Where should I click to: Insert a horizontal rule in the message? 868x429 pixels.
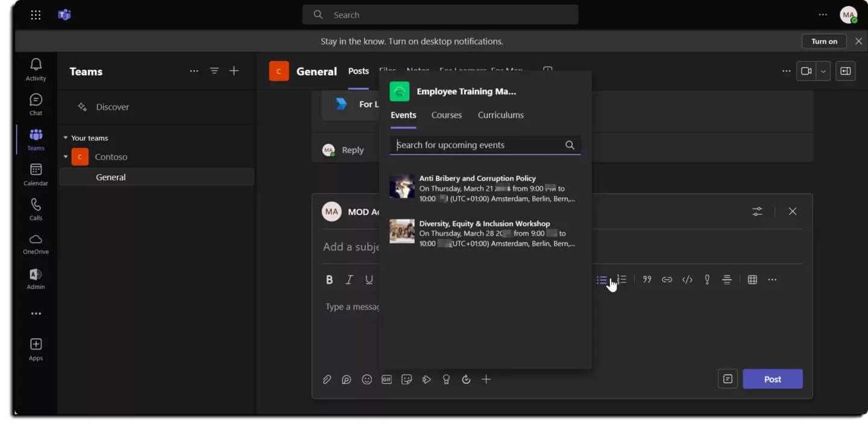[x=727, y=279]
